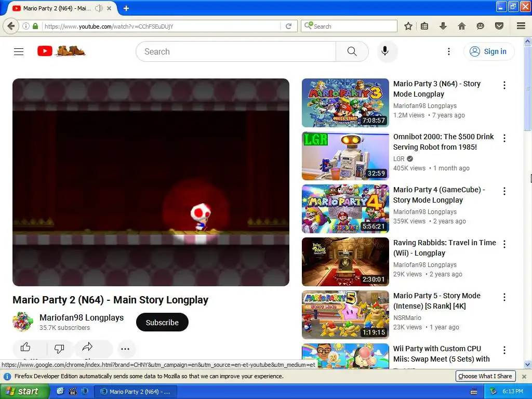This screenshot has width=532, height=399.
Task: Open Mario Party 5 Story Mode title
Action: click(x=436, y=301)
